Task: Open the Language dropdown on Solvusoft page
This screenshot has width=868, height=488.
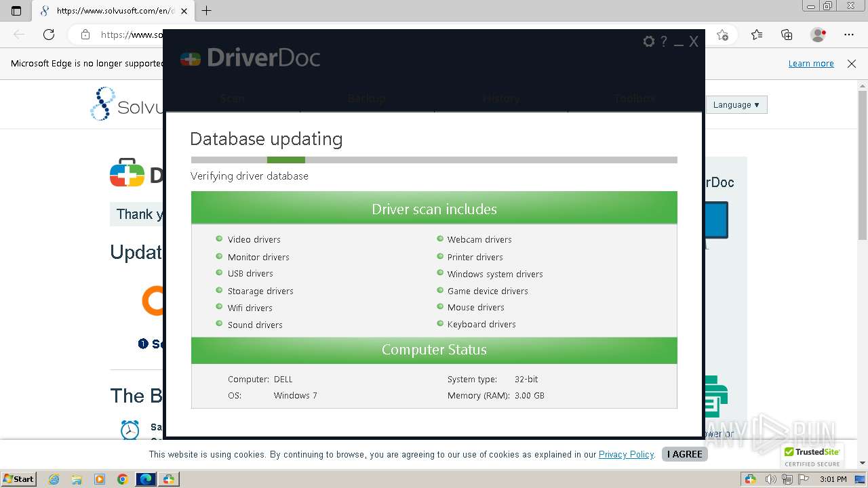Action: coord(736,105)
